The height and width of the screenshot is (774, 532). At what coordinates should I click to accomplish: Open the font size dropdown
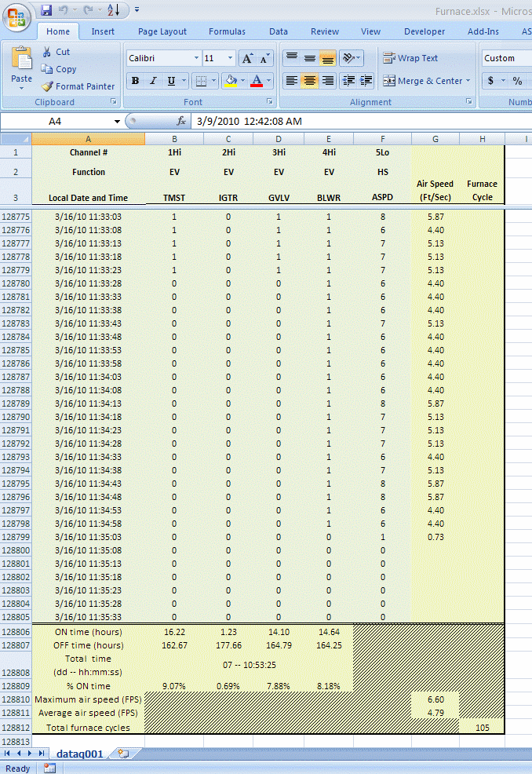pyautogui.click(x=230, y=58)
